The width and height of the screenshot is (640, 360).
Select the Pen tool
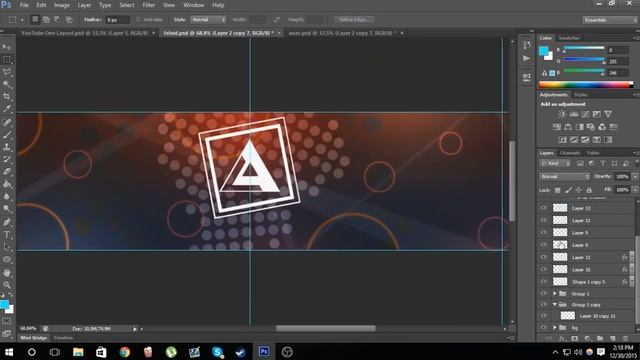coord(7,222)
